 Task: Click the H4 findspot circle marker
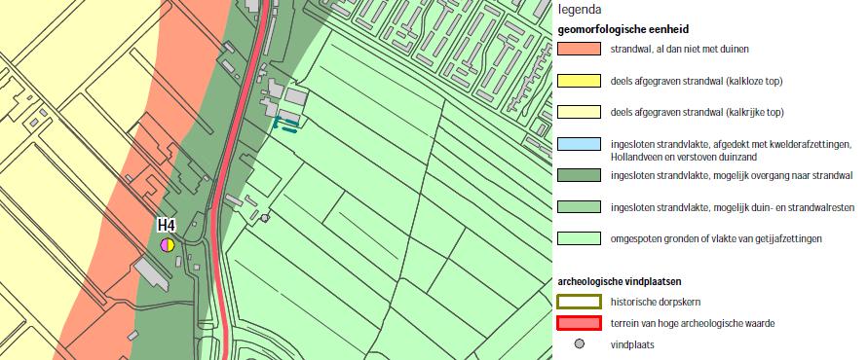[168, 244]
